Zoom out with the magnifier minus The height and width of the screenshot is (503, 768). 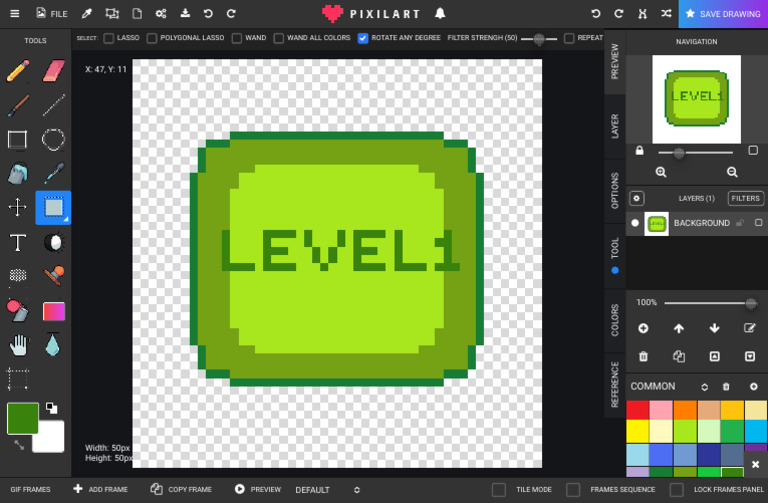(732, 172)
